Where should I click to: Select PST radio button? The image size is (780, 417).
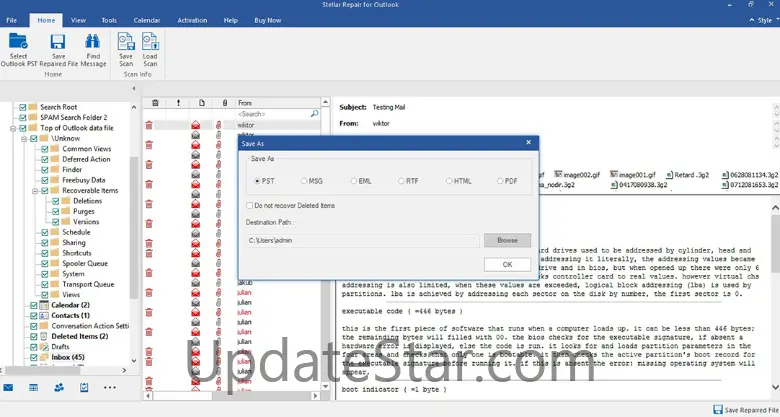click(x=257, y=181)
